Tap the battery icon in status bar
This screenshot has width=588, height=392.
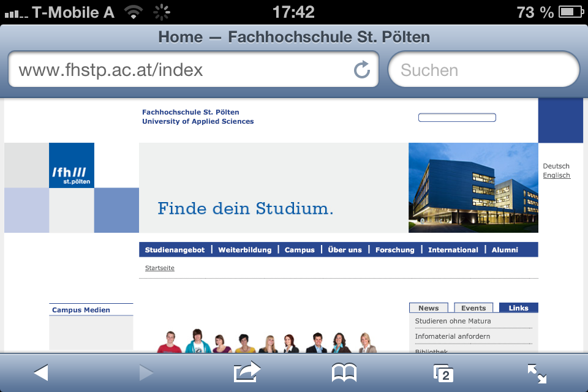click(571, 12)
